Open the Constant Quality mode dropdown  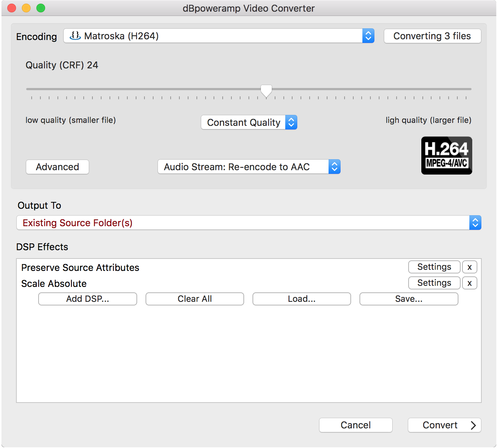point(249,123)
